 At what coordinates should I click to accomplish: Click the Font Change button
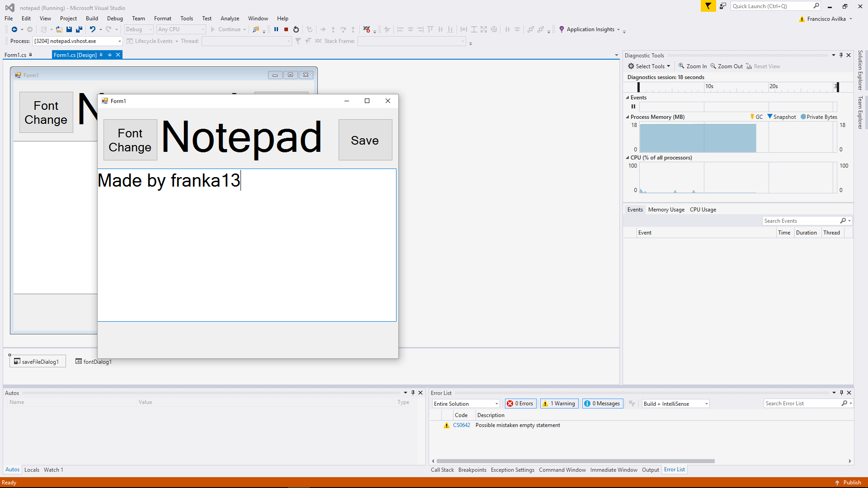(x=130, y=140)
